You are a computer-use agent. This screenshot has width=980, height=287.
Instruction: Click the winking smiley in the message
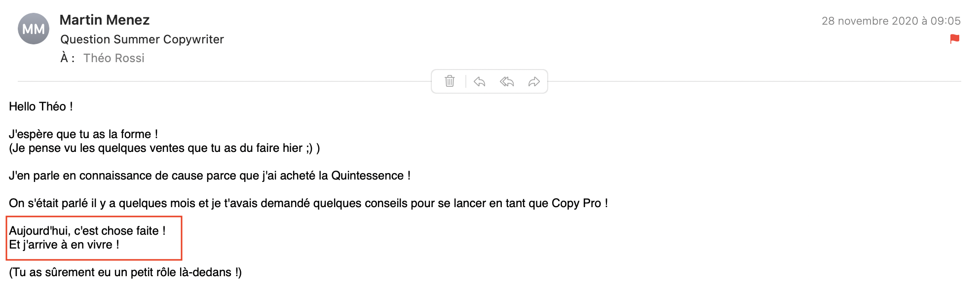point(309,148)
